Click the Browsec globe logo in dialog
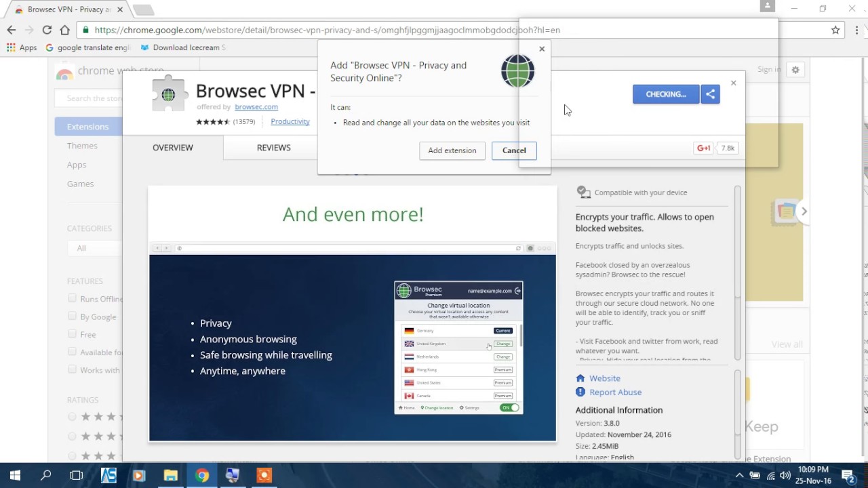Screen dimensions: 868x488 518,71
